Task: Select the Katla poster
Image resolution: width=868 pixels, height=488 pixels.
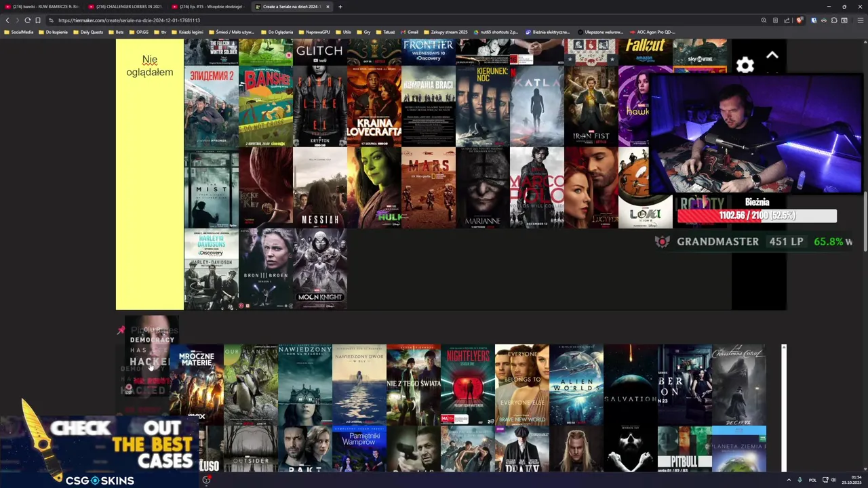Action: point(536,106)
